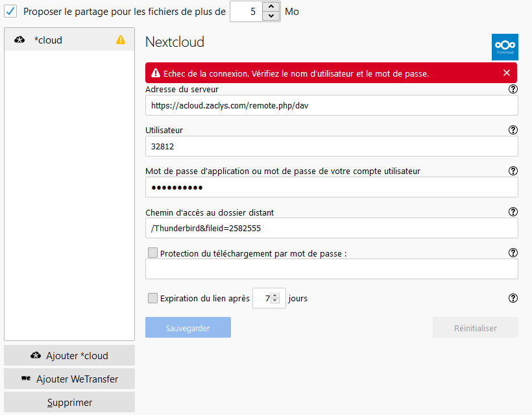Click help icon for link expiration

(513, 298)
